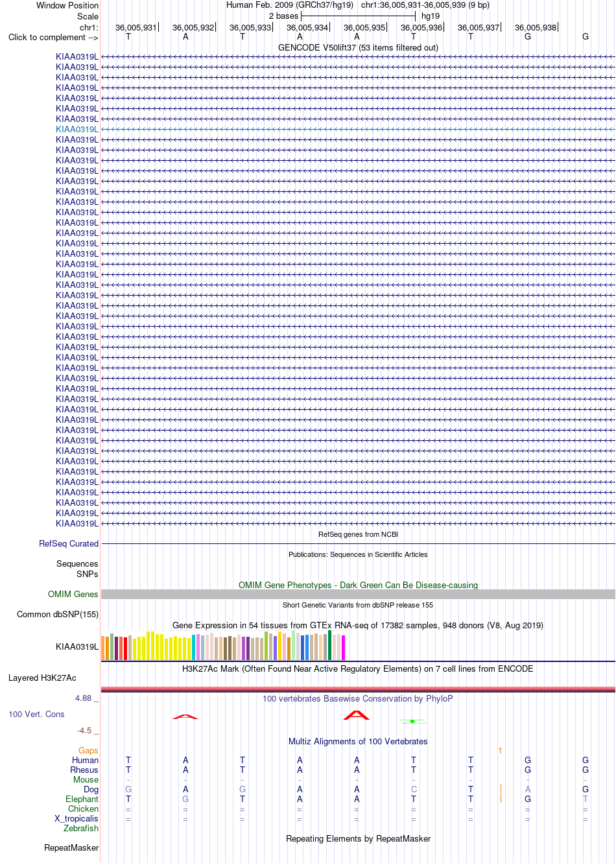Click the 'Mouse' alignment row label
616x863 pixels.
[x=86, y=779]
